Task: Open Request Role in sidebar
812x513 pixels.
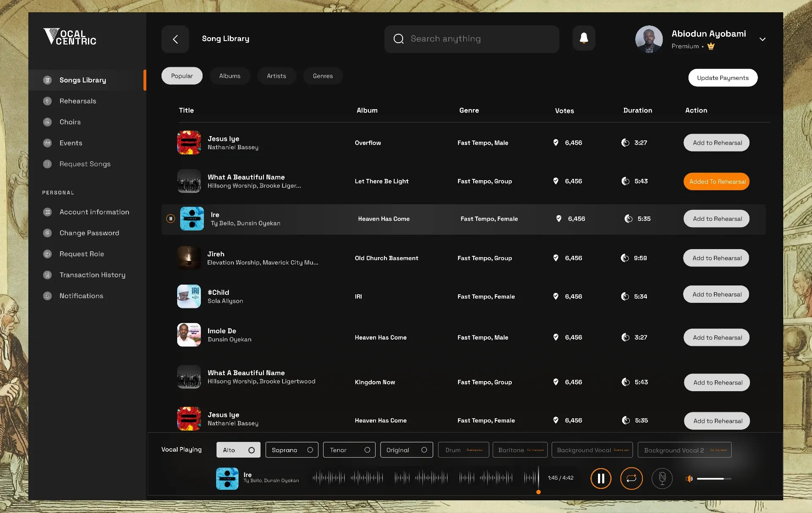Action: pos(82,254)
